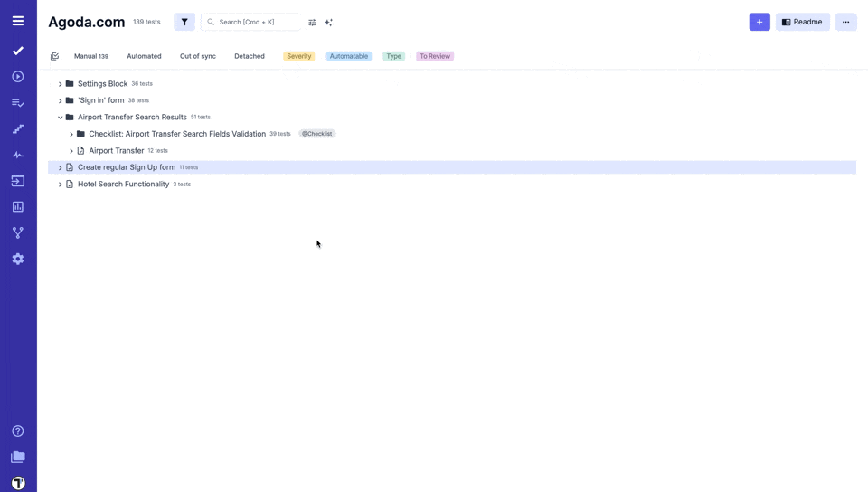The image size is (868, 492).
Task: Open the hamburger menu in sidebar
Action: coord(18,21)
